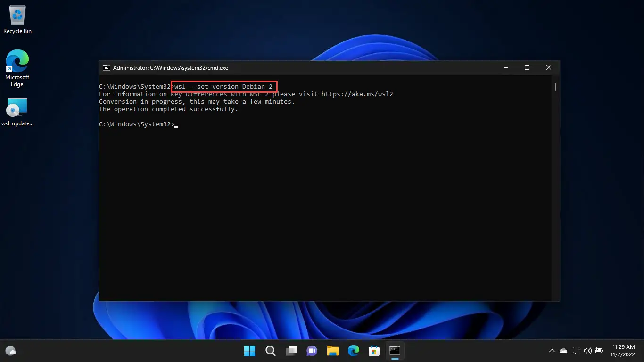The height and width of the screenshot is (362, 644).
Task: Select the Command Prompt taskbar icon
Action: click(x=395, y=351)
